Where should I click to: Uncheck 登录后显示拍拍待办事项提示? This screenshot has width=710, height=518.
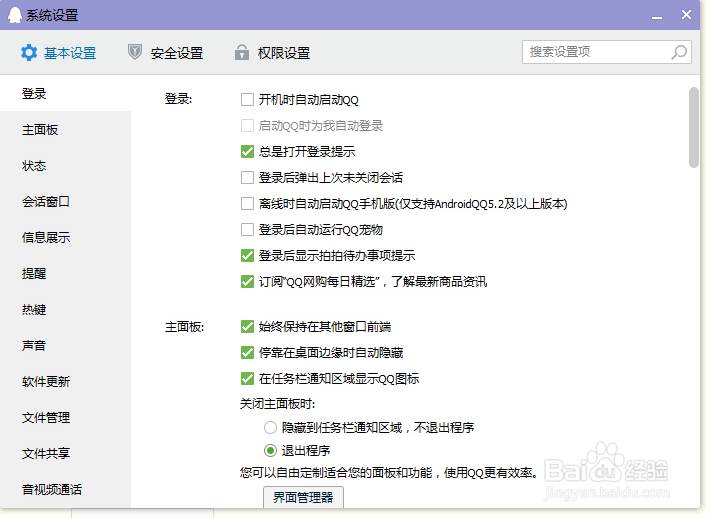[247, 256]
